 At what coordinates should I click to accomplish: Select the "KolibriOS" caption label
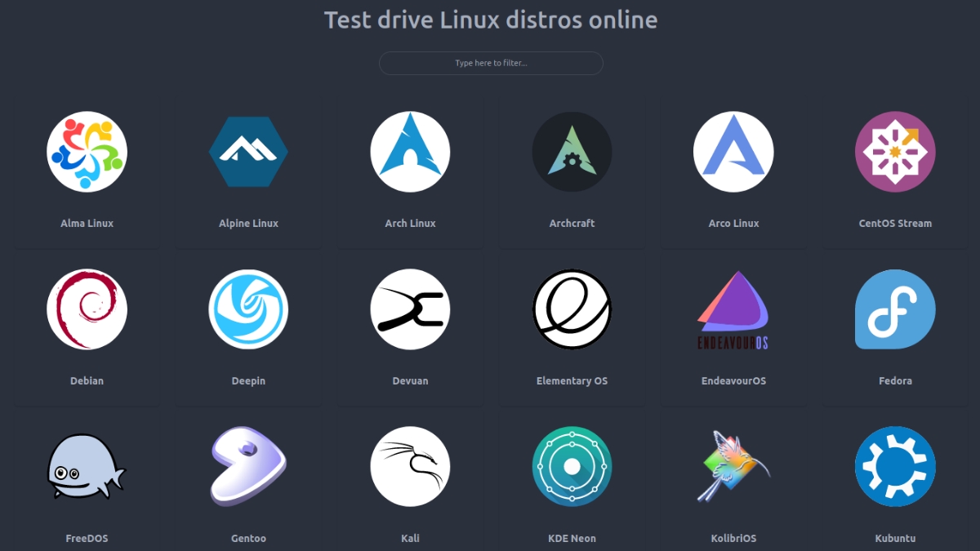pos(733,538)
